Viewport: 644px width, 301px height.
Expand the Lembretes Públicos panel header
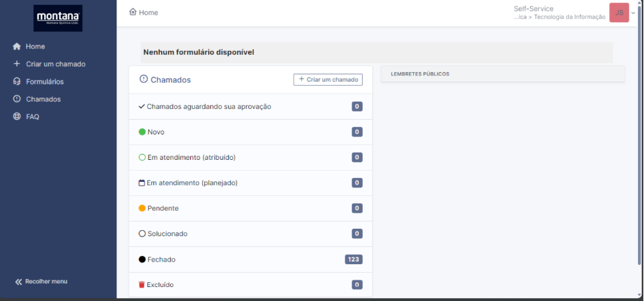point(502,74)
